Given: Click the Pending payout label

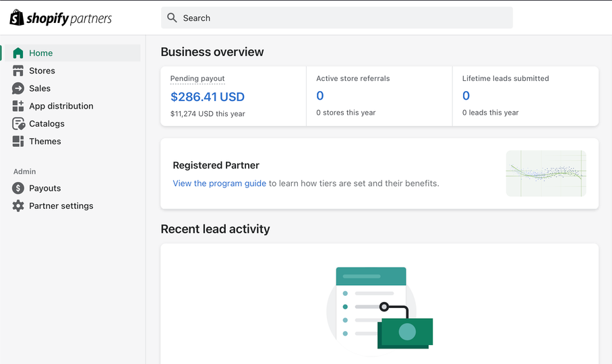Looking at the screenshot, I should pos(197,78).
